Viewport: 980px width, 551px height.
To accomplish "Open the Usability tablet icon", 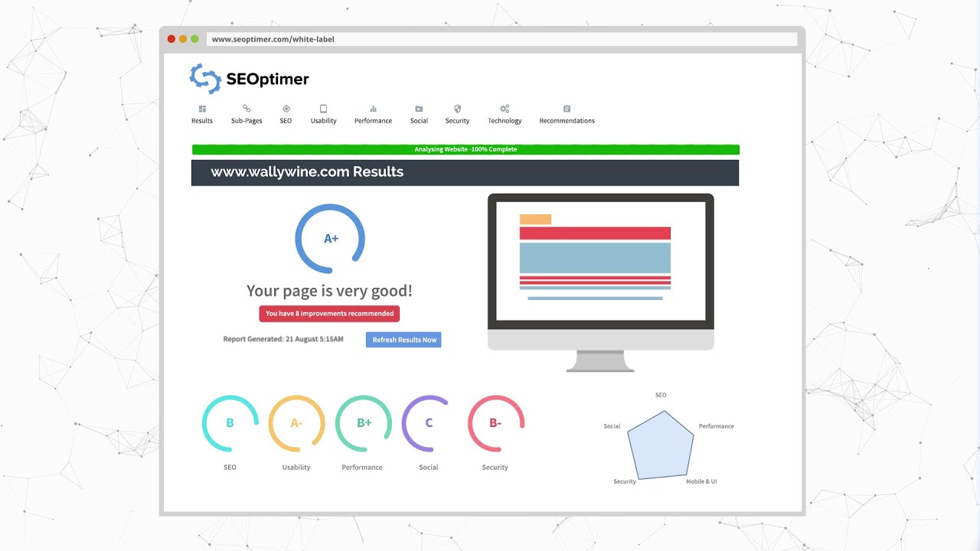I will pyautogui.click(x=324, y=109).
